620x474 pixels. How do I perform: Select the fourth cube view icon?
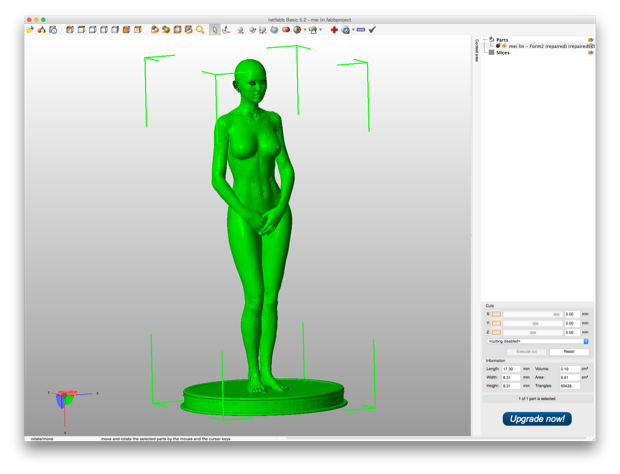104,30
